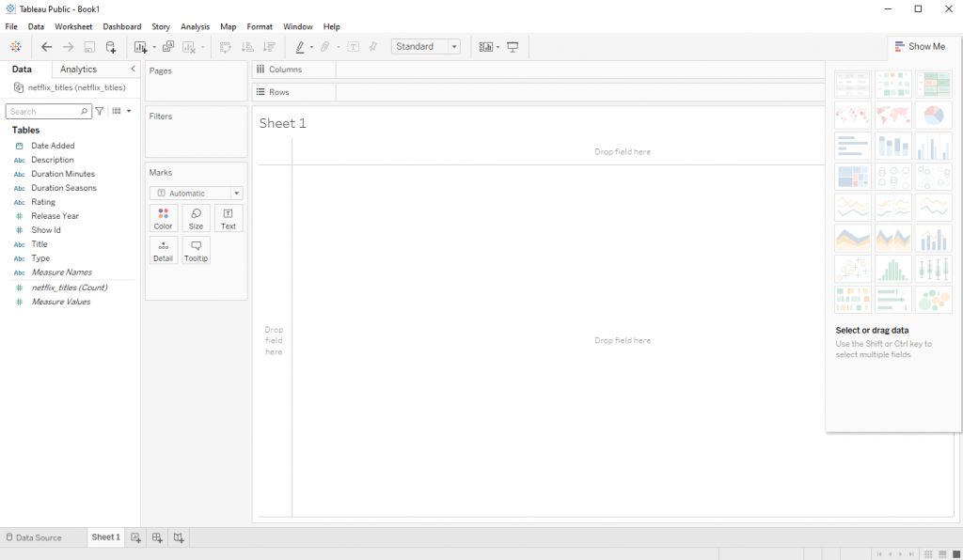
Task: Open the Analysis menu
Action: click(195, 26)
